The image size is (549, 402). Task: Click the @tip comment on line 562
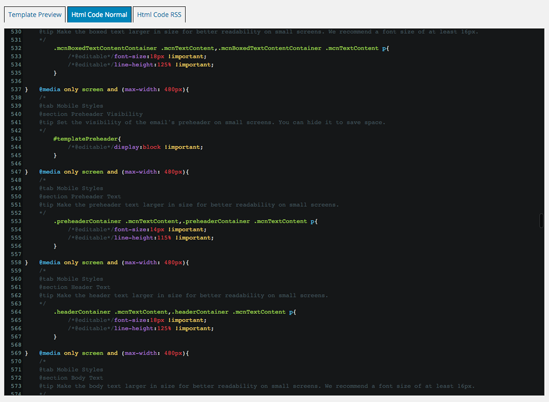(183, 296)
